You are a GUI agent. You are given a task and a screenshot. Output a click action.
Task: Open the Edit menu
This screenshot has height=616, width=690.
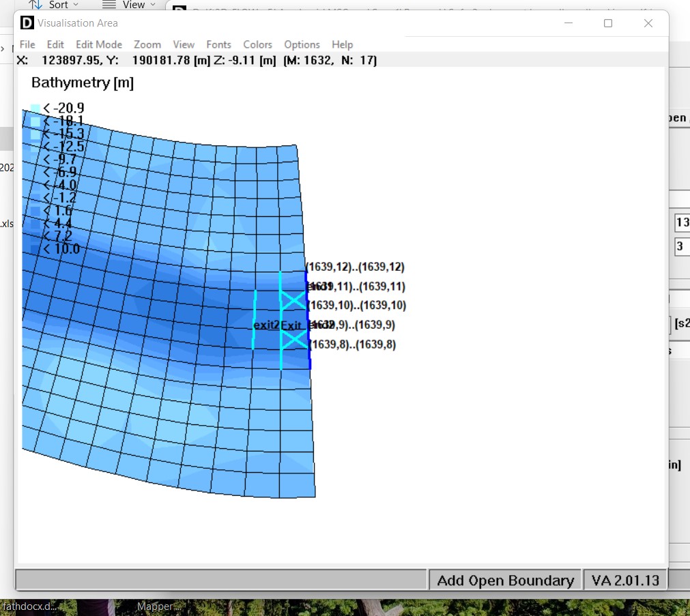coord(55,44)
